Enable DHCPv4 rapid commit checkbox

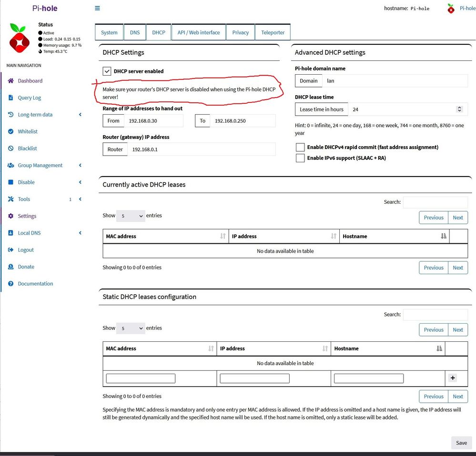click(x=300, y=148)
